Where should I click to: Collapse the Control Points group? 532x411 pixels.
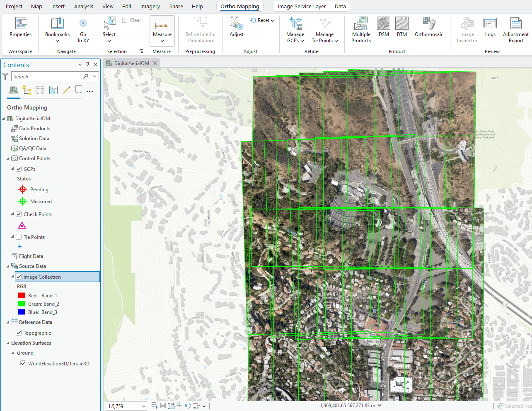coord(8,158)
